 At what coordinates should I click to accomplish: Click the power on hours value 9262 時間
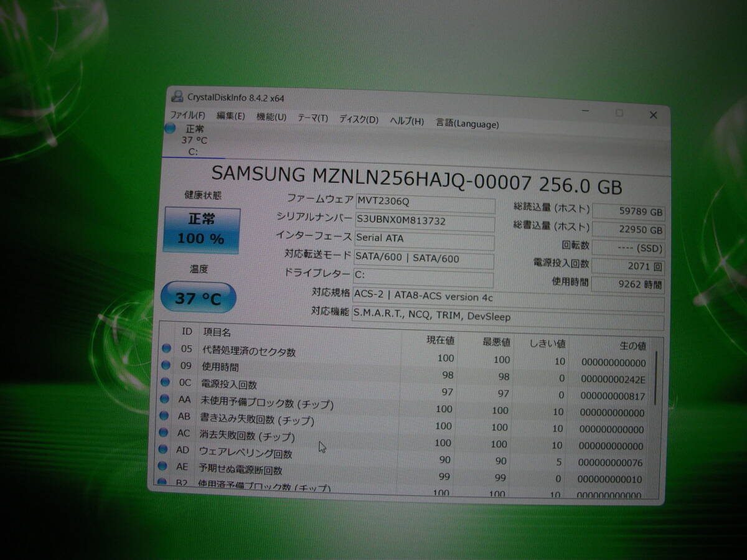point(628,284)
